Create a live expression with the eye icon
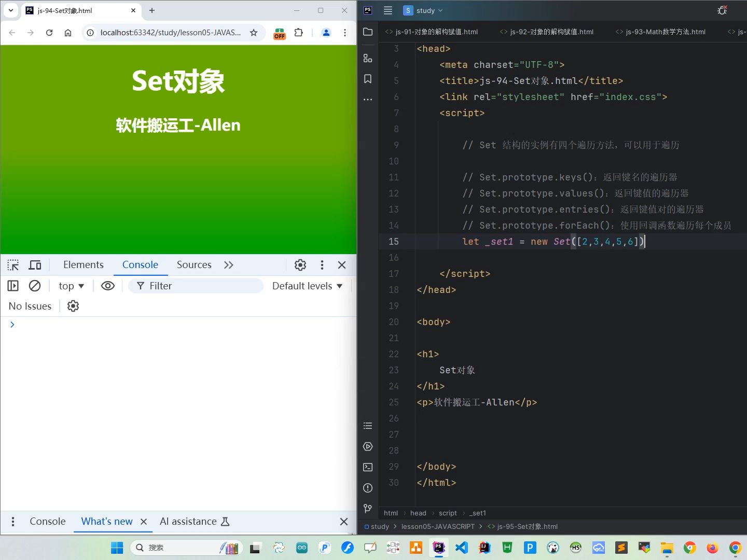This screenshot has height=560, width=747. (x=108, y=286)
